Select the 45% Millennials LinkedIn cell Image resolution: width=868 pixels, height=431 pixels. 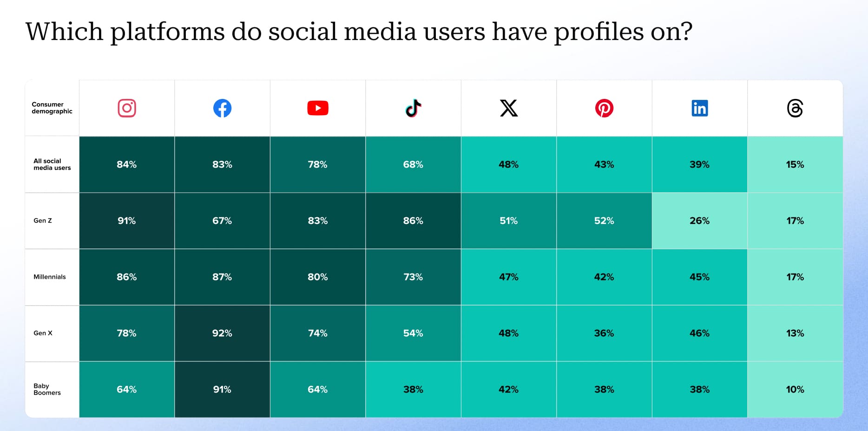(699, 277)
